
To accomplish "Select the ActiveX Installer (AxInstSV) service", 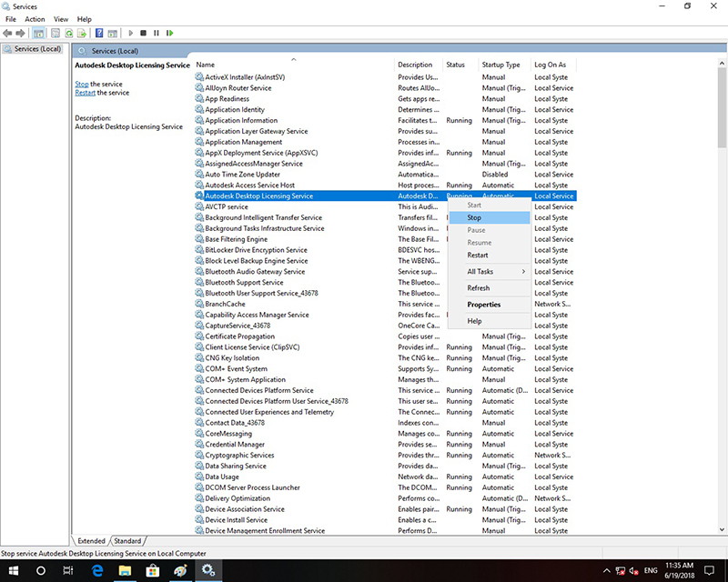I will (385, 77).
